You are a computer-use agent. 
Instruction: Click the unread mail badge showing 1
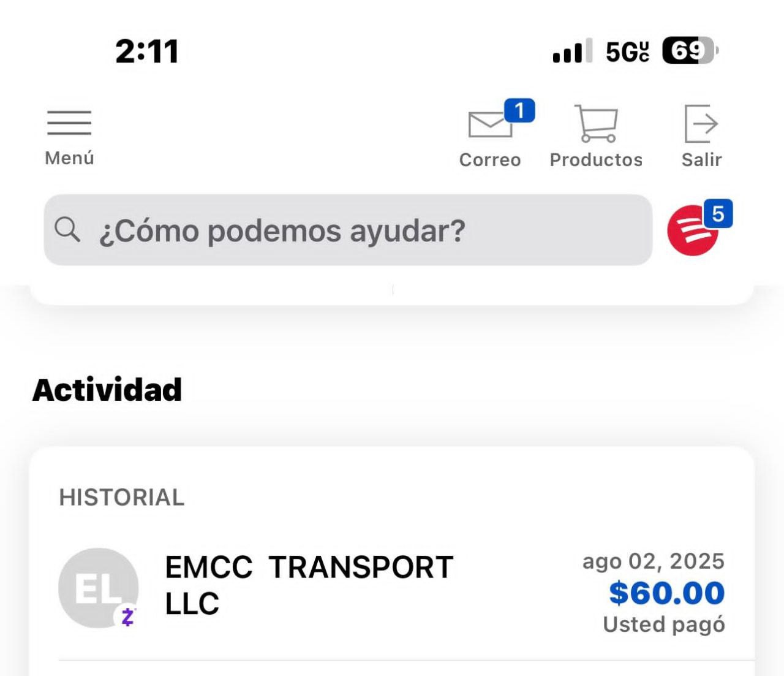[x=519, y=111]
